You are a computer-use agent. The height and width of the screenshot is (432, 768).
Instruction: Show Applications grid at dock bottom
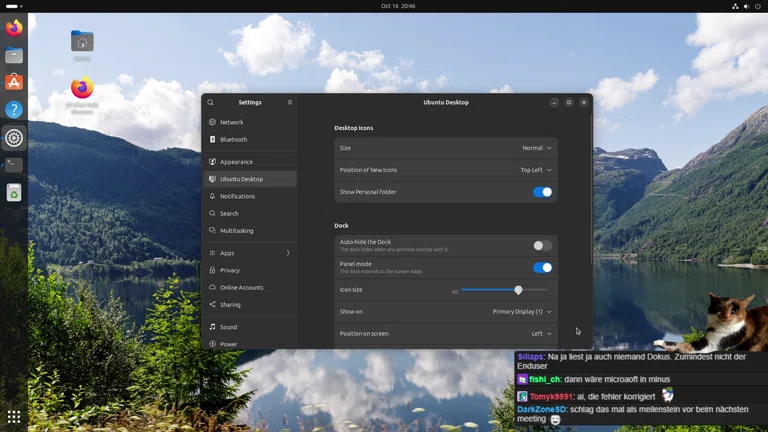[14, 416]
